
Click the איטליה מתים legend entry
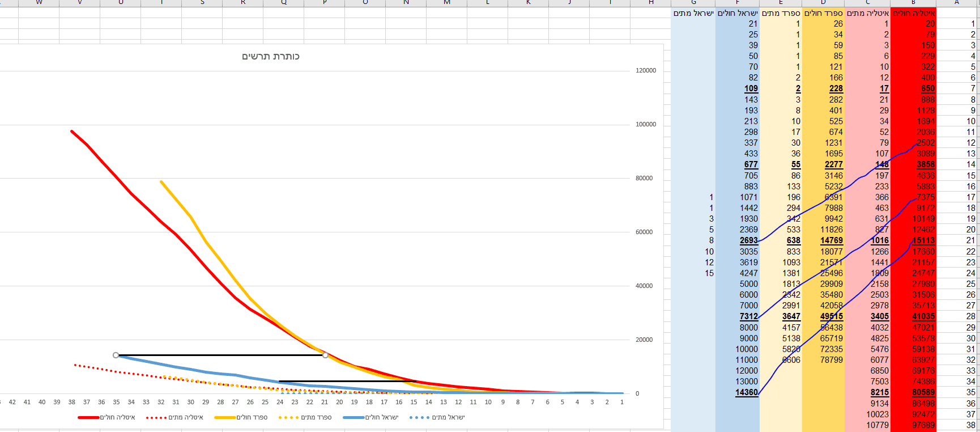(x=174, y=417)
